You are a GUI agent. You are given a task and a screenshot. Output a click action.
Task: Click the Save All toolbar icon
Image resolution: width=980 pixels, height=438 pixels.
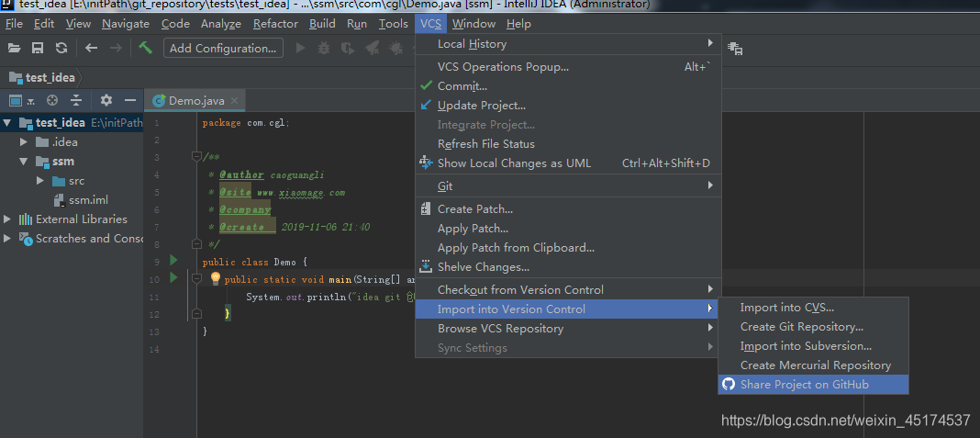click(38, 48)
